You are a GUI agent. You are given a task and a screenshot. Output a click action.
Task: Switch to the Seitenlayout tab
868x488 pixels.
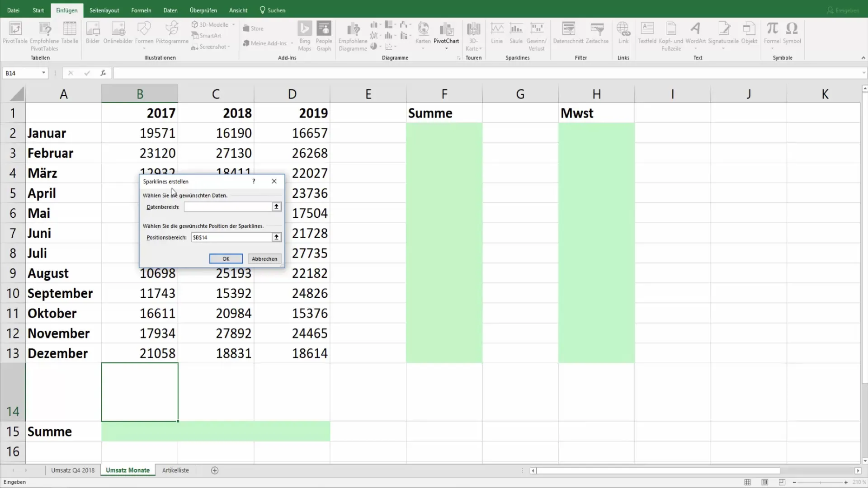[104, 10]
